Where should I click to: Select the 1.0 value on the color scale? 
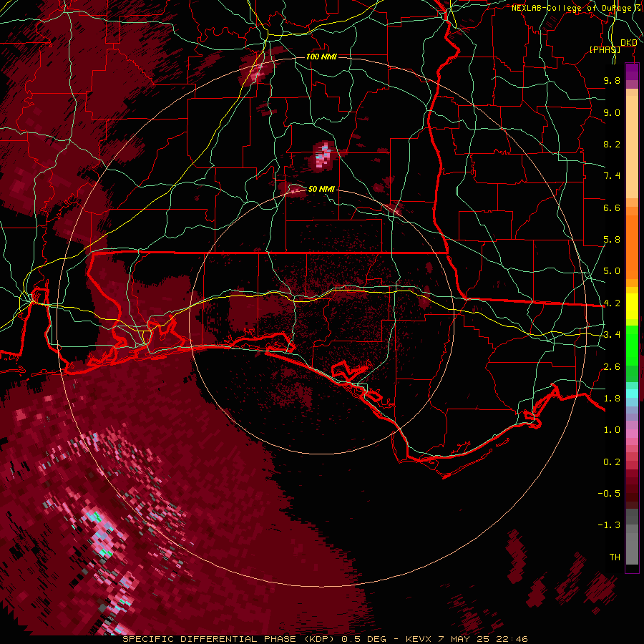(612, 430)
